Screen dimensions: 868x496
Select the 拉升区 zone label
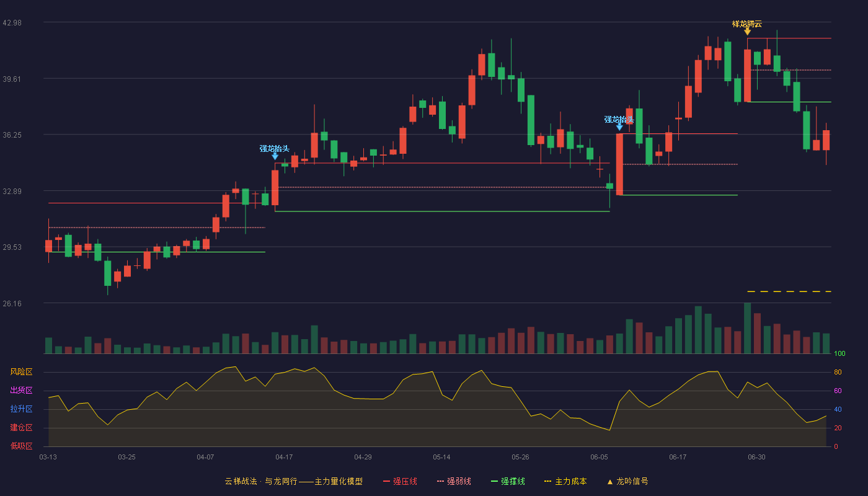pyautogui.click(x=21, y=409)
